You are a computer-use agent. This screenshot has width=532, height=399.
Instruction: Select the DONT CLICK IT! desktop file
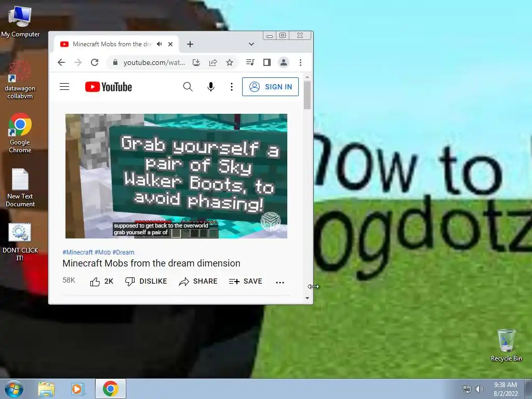click(x=20, y=242)
